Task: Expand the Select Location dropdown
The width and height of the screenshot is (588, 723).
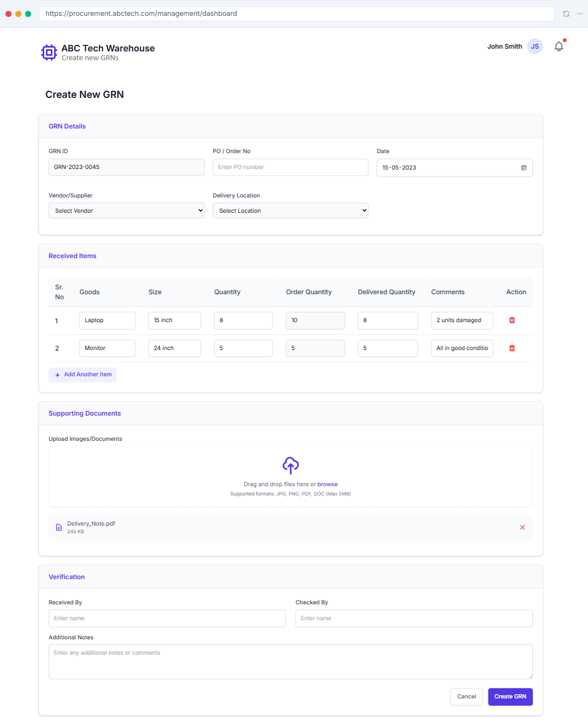Action: click(x=291, y=211)
